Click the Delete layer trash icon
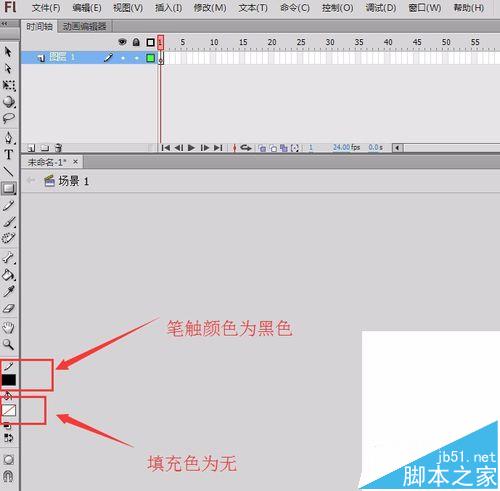This screenshot has height=491, width=500. [59, 148]
